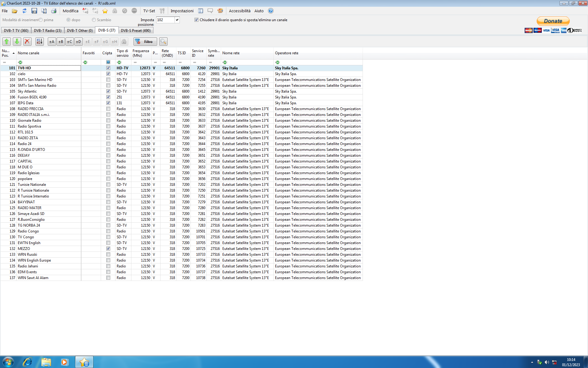
Task: Toggle favorite list ±D
Action: tap(78, 41)
